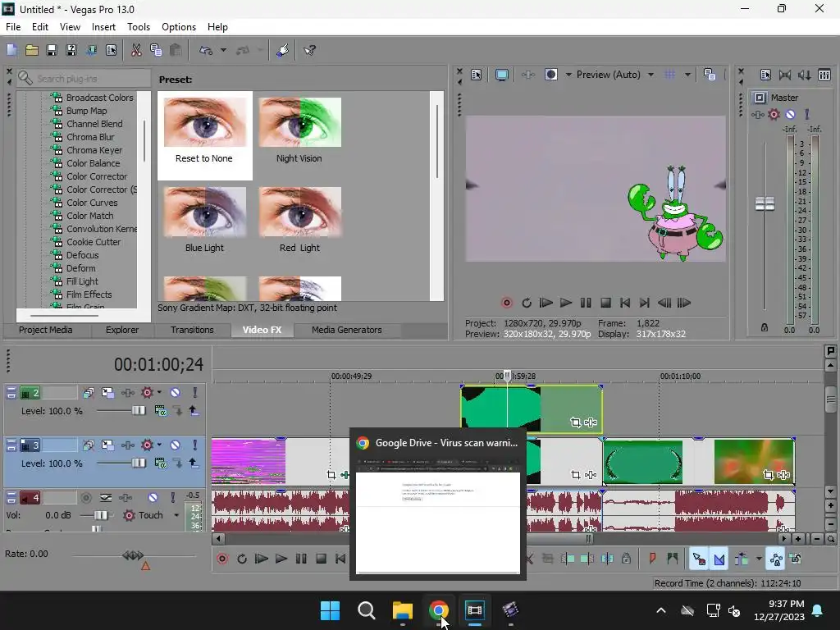
Task: Play from start in preview window
Action: [x=546, y=304]
